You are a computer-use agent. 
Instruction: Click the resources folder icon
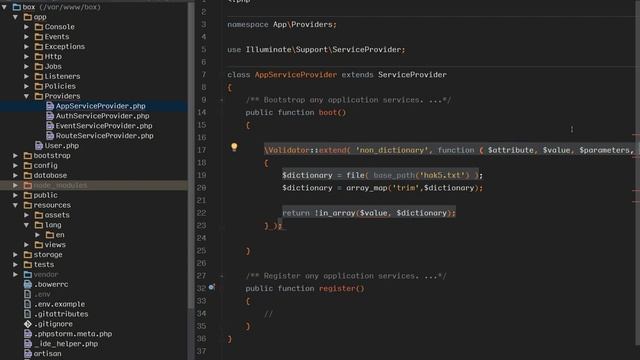(x=28, y=205)
